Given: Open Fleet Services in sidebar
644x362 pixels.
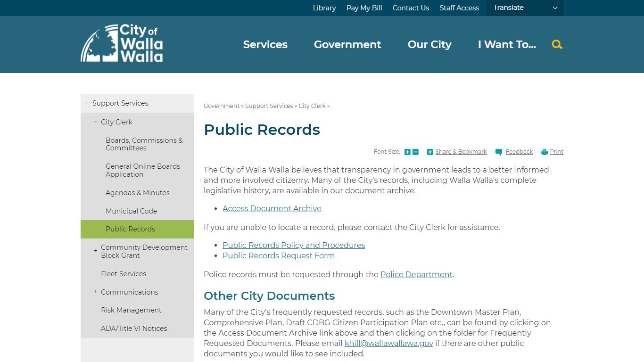Looking at the screenshot, I should pos(124,273).
